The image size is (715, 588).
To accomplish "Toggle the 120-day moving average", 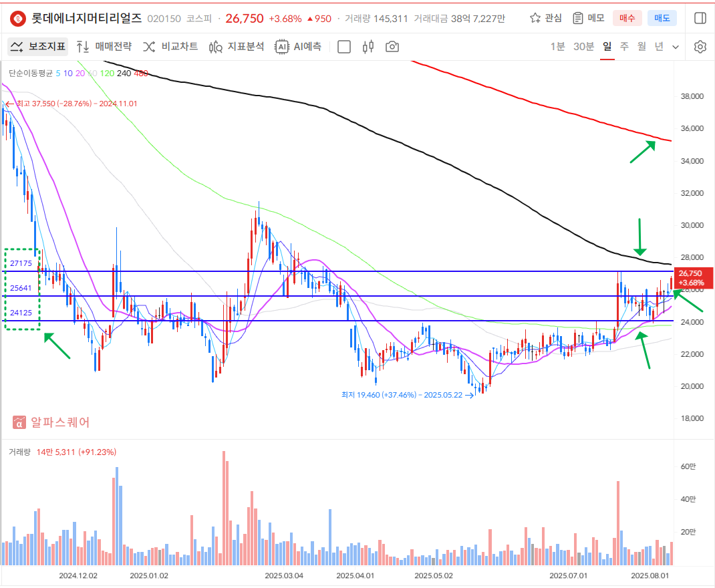I will click(x=107, y=73).
